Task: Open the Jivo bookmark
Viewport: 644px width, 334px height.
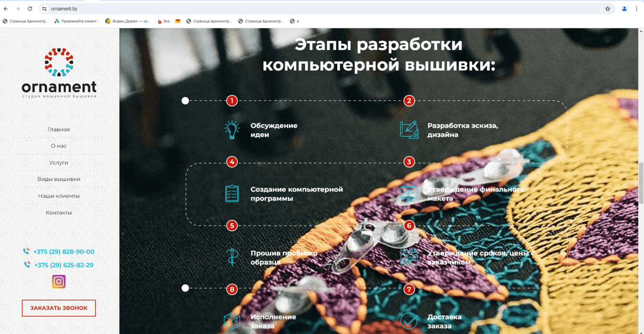Action: point(165,21)
